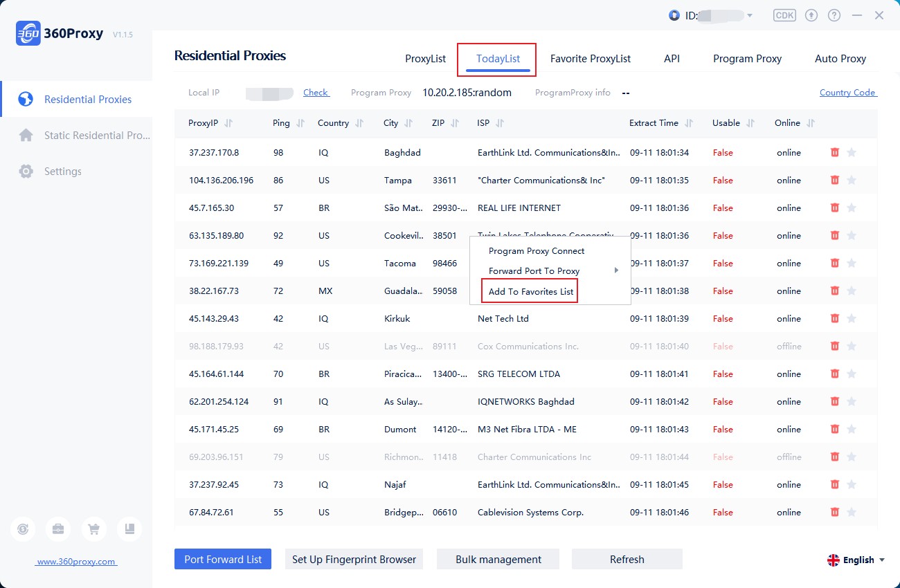
Task: Open Static Residential Proxies in sidebar
Action: pyautogui.click(x=76, y=136)
